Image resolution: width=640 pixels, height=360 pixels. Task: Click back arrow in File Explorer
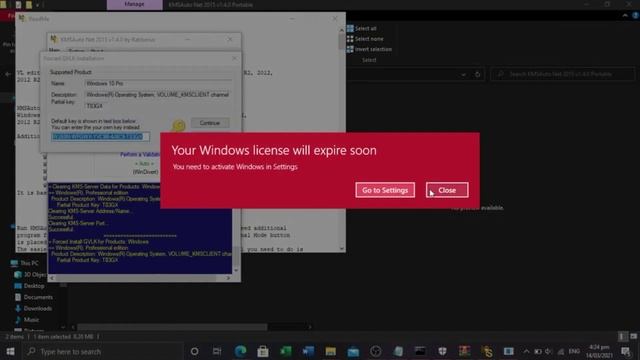8,74
